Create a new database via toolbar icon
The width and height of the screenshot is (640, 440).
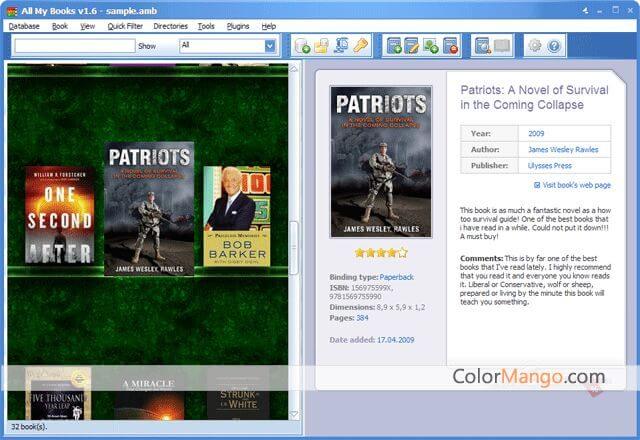pyautogui.click(x=302, y=46)
